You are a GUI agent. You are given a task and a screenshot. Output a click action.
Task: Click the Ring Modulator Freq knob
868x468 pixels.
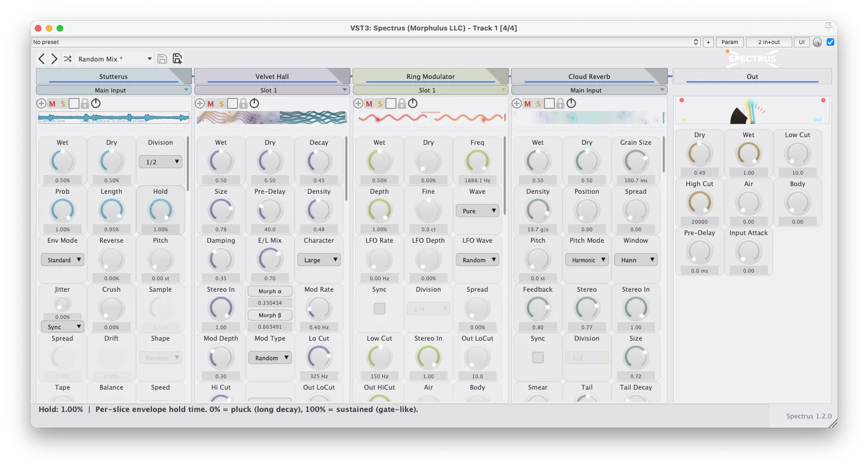pos(478,161)
